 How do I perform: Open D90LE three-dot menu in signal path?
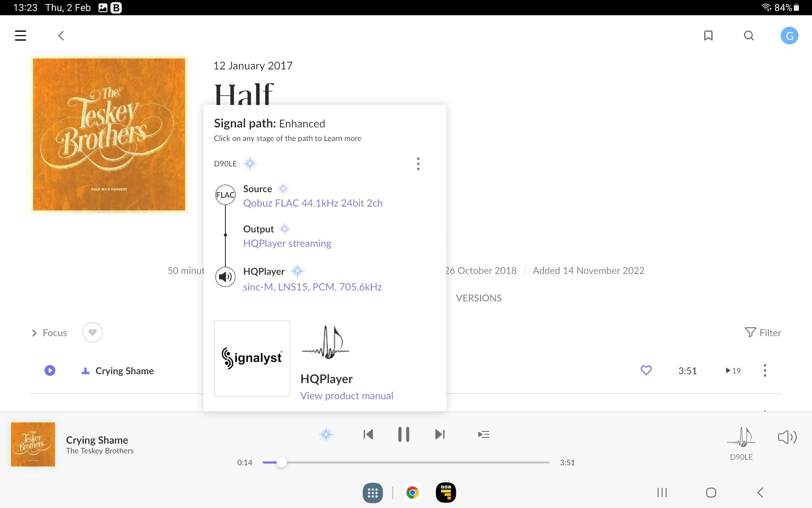[x=418, y=164]
